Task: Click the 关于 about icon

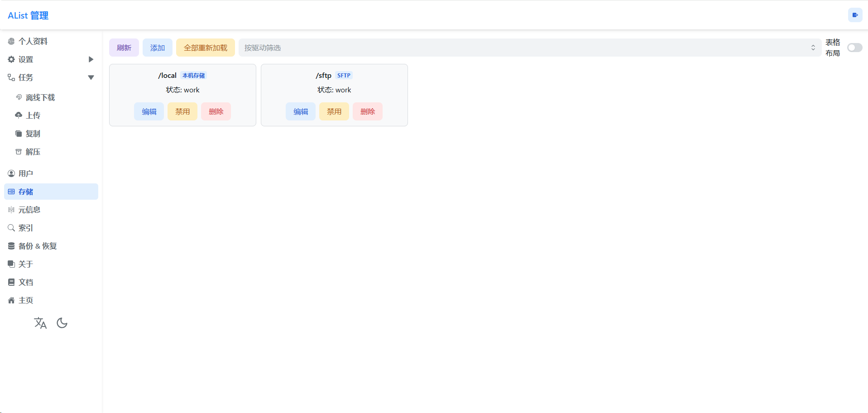Action: pos(11,264)
